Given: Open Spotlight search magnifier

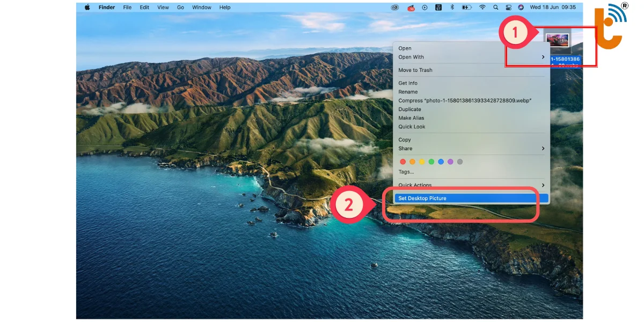Looking at the screenshot, I should pos(495,8).
